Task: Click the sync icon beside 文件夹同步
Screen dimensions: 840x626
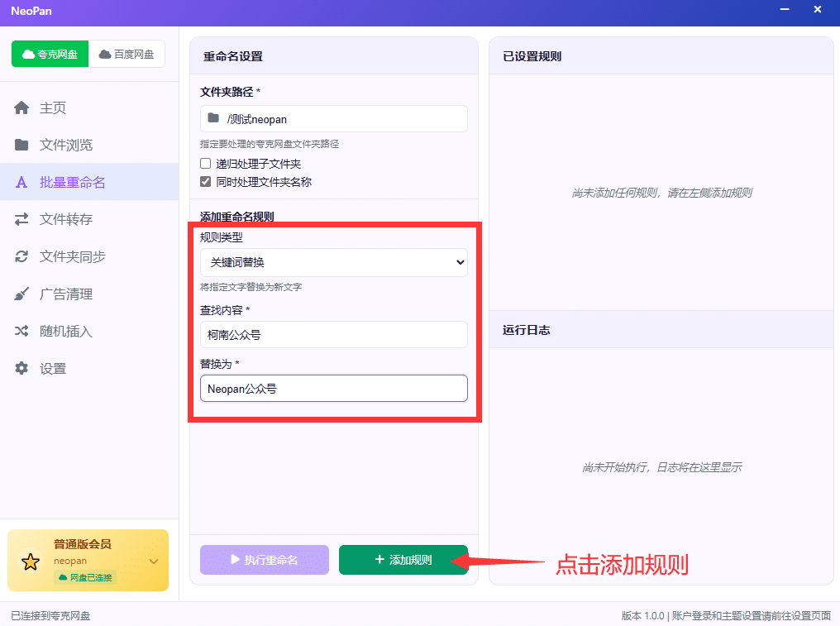Action: click(x=21, y=256)
